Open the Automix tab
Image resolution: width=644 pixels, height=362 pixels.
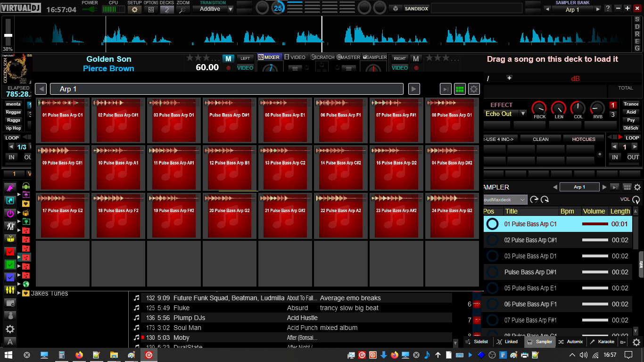(x=571, y=342)
